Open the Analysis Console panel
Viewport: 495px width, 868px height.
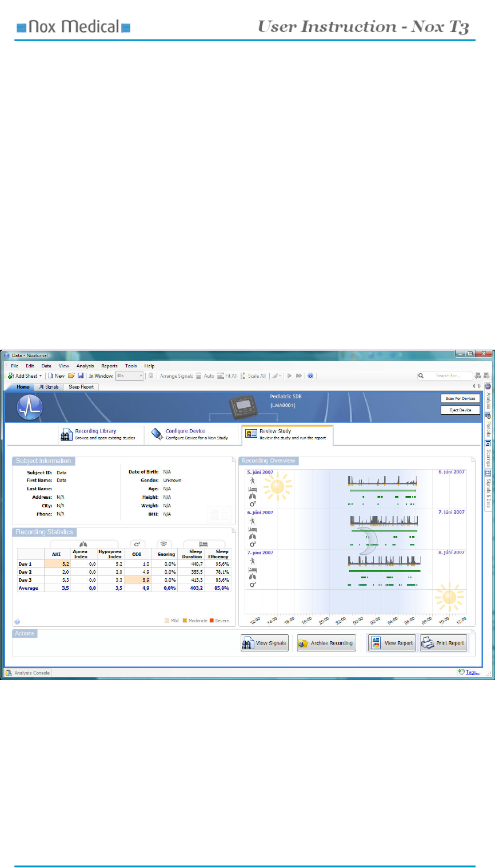29,673
